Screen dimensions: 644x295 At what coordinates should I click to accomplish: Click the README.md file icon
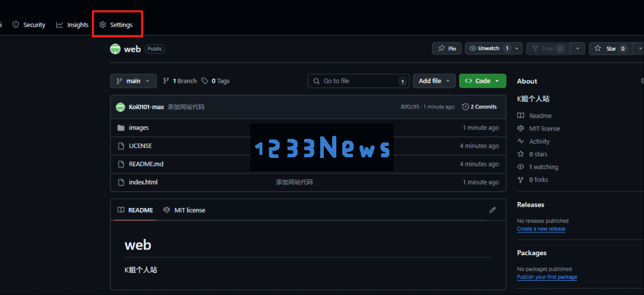pyautogui.click(x=120, y=164)
